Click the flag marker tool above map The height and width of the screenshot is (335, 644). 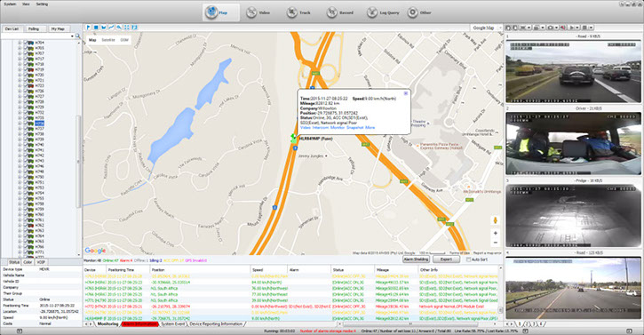click(88, 28)
